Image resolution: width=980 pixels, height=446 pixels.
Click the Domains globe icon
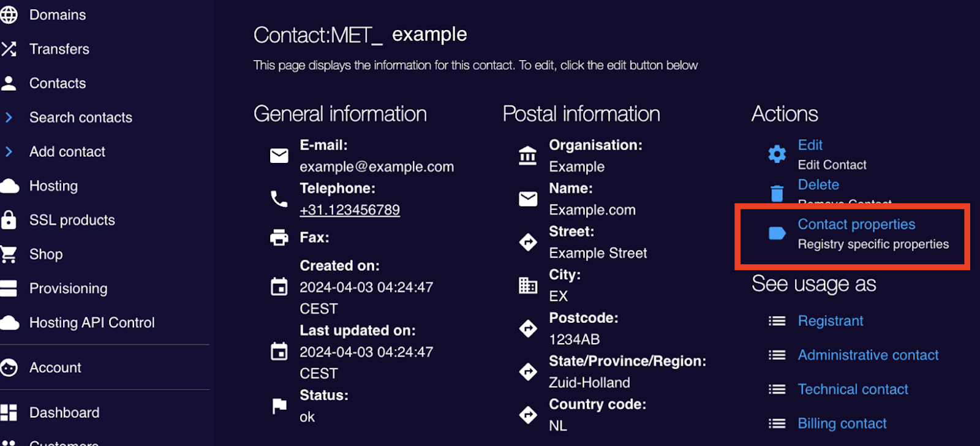point(9,15)
